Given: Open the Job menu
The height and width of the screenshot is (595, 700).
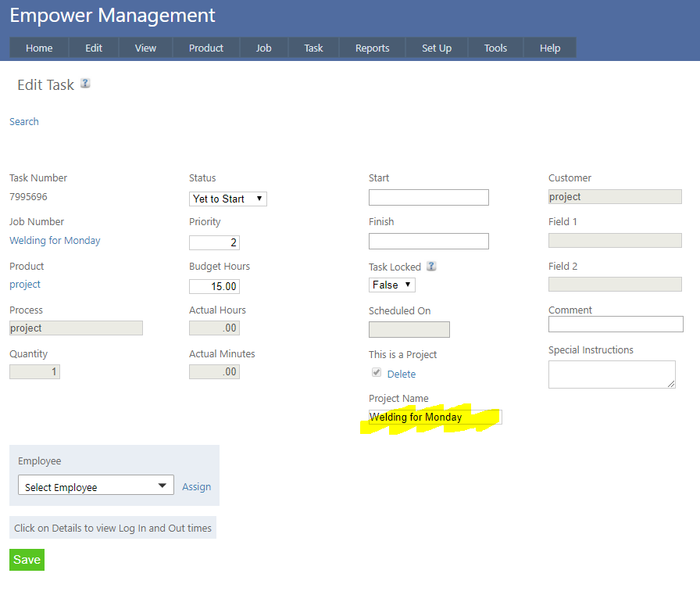Looking at the screenshot, I should click(x=263, y=48).
